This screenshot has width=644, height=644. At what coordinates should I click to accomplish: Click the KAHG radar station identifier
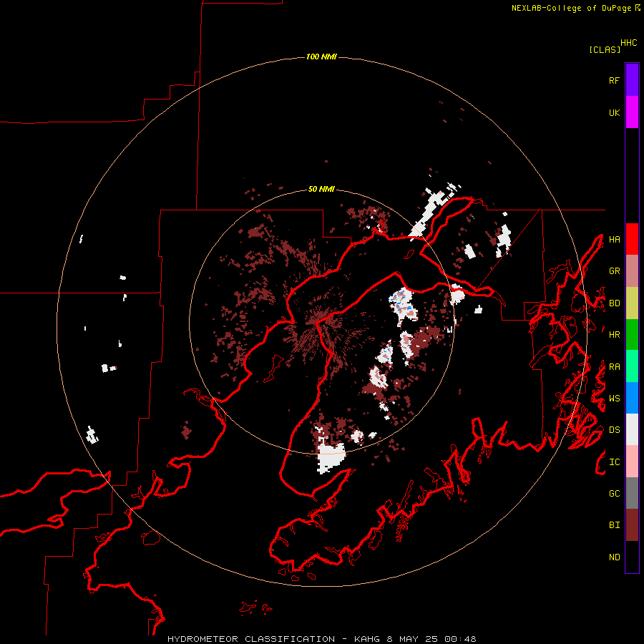pos(366,639)
